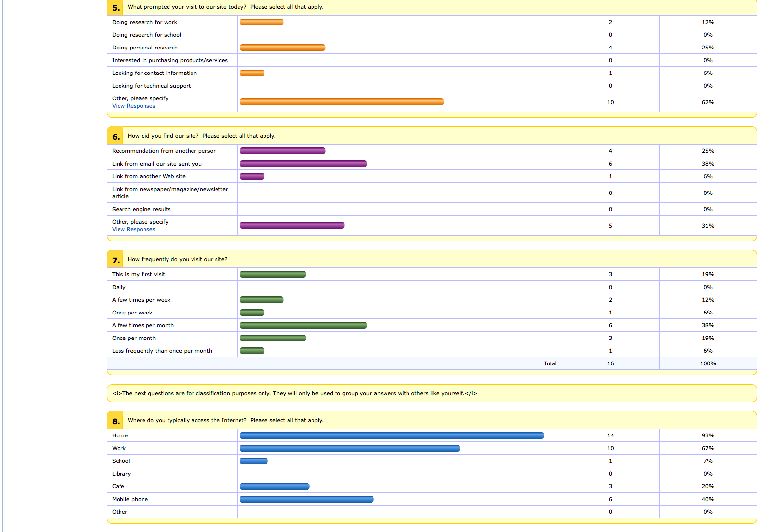Screen dimensions: 768x532
Task: Click the orange bar for Doing personal research
Action: [x=283, y=48]
